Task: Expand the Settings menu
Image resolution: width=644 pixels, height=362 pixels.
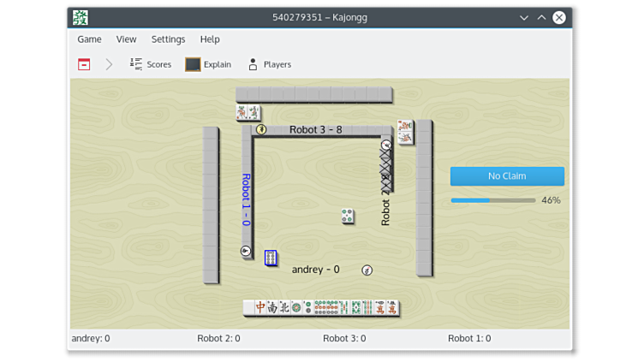Action: click(x=168, y=39)
